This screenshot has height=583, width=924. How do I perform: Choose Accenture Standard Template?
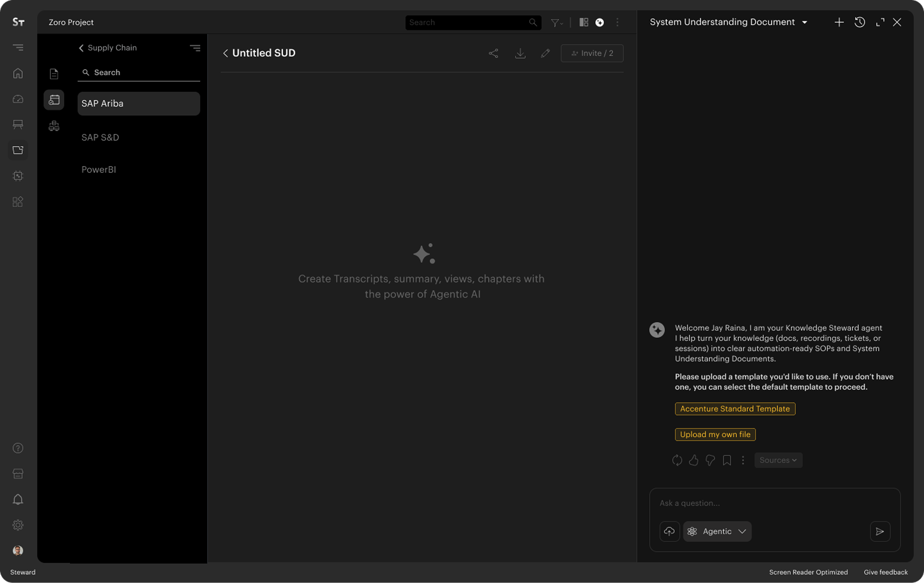735,409
